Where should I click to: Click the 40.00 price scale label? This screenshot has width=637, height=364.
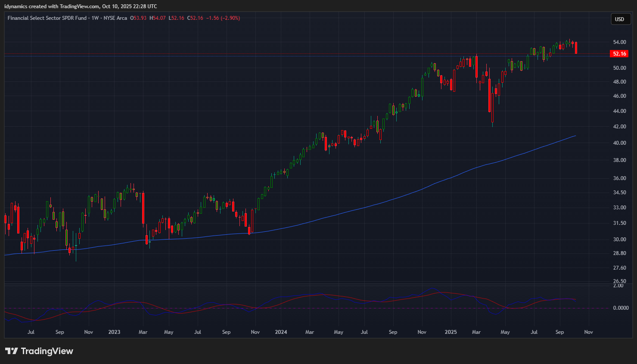point(619,143)
